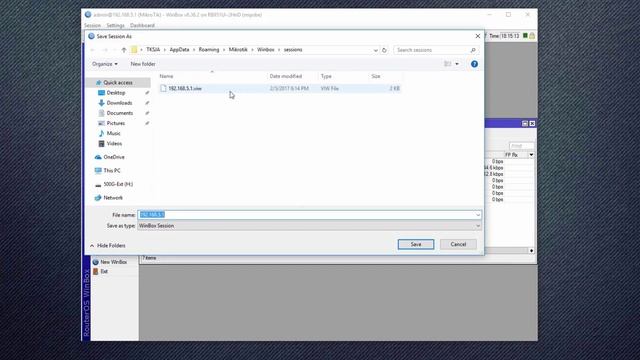Image resolution: width=640 pixels, height=360 pixels.
Task: Click the Roaming breadcrumb segment
Action: click(x=209, y=50)
